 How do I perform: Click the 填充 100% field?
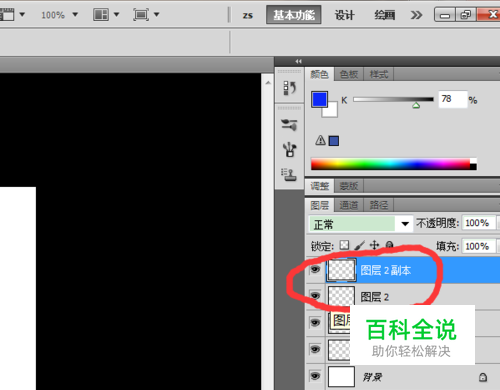tap(478, 246)
